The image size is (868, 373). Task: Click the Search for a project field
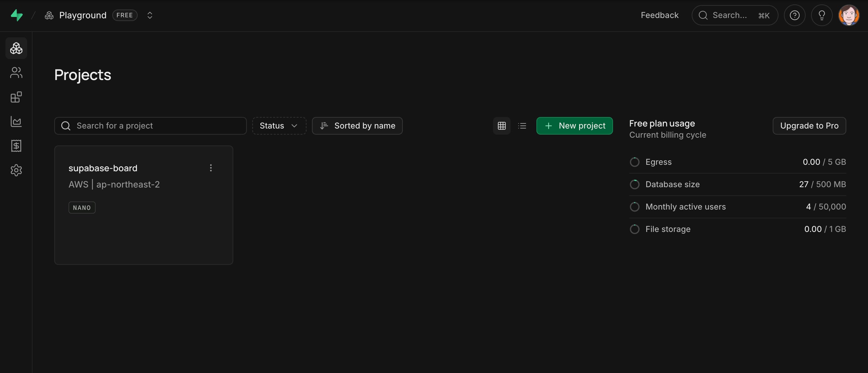150,126
